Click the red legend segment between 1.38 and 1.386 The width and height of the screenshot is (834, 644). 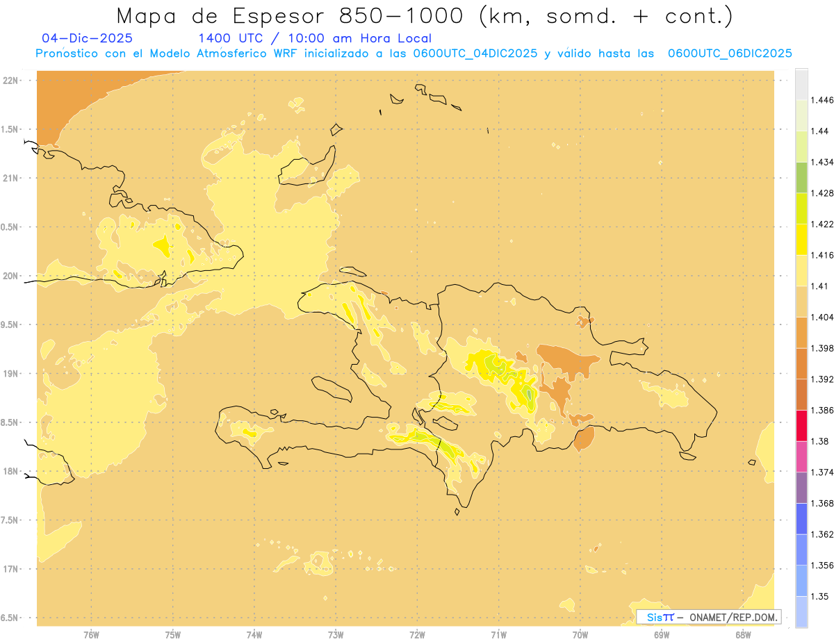click(x=801, y=425)
